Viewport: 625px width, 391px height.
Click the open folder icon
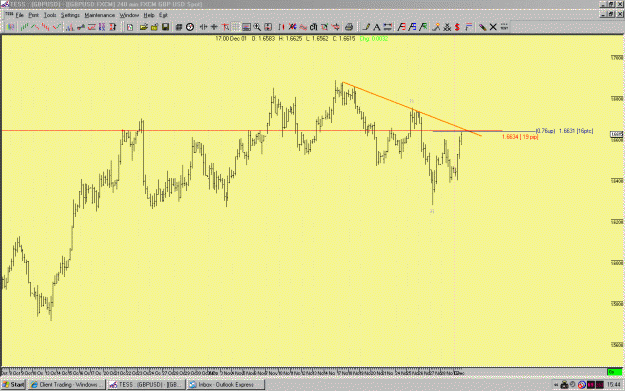[143, 27]
